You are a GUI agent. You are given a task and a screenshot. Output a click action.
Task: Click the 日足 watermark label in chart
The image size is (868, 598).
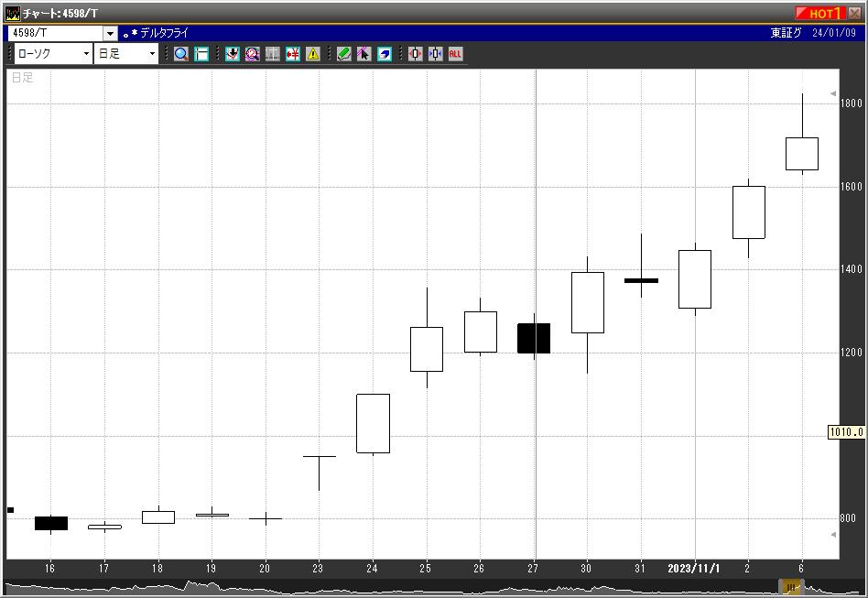coord(23,78)
